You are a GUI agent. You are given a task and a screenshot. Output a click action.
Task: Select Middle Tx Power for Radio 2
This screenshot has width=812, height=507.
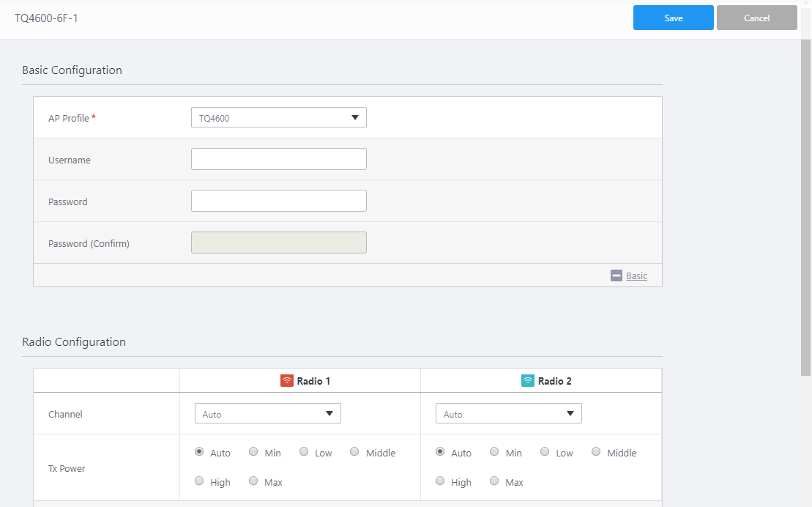(596, 451)
